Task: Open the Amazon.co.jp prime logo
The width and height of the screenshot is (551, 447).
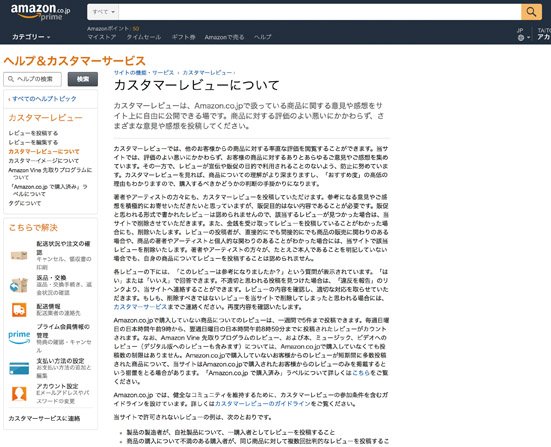Action: click(40, 12)
